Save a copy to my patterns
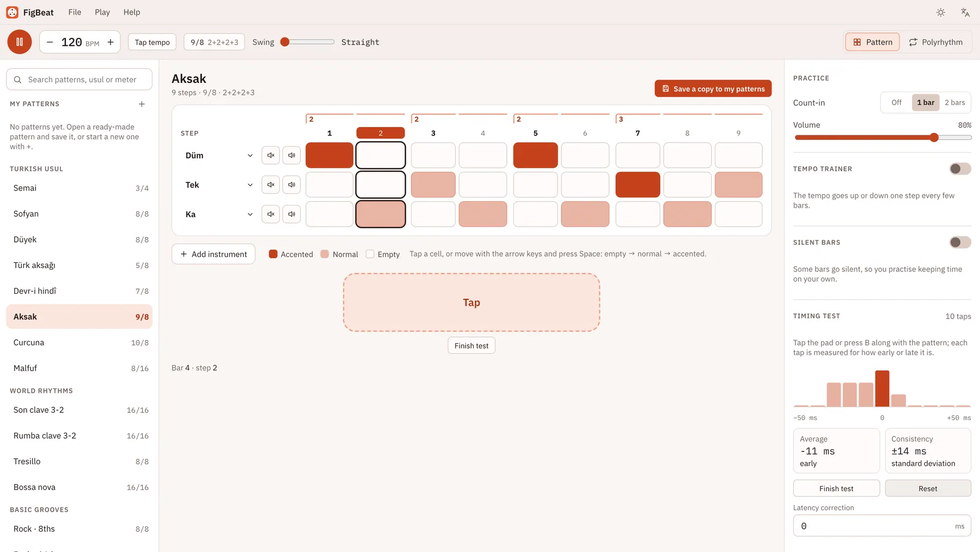The width and height of the screenshot is (980, 552). click(x=713, y=89)
